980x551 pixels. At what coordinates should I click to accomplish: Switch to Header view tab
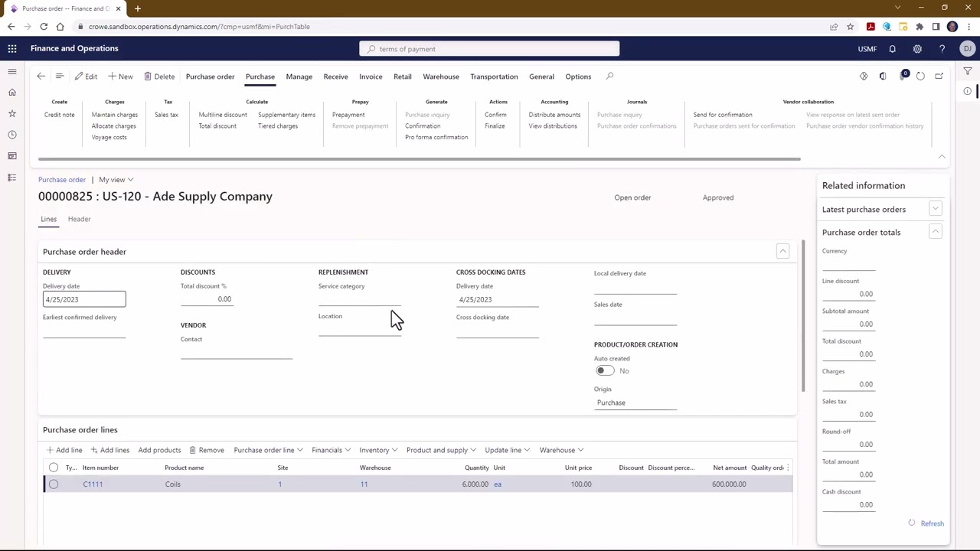coord(79,219)
